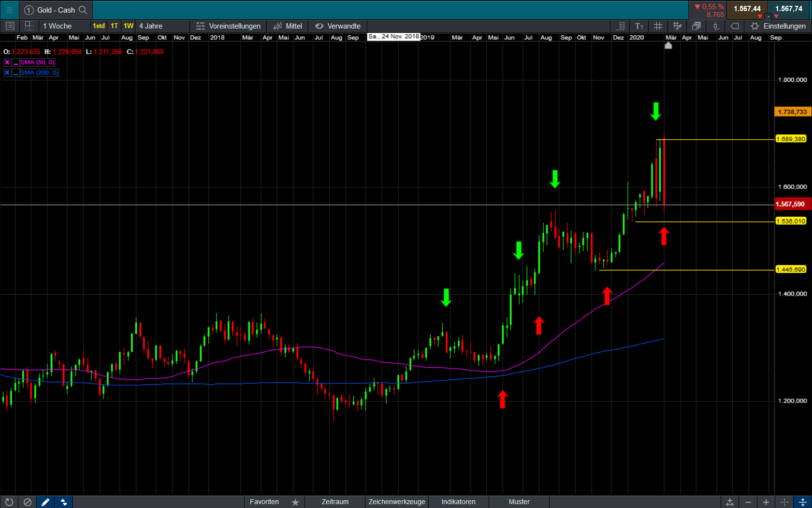Click the circled 1 chart number icon
The width and height of the screenshot is (812, 508).
tap(29, 10)
